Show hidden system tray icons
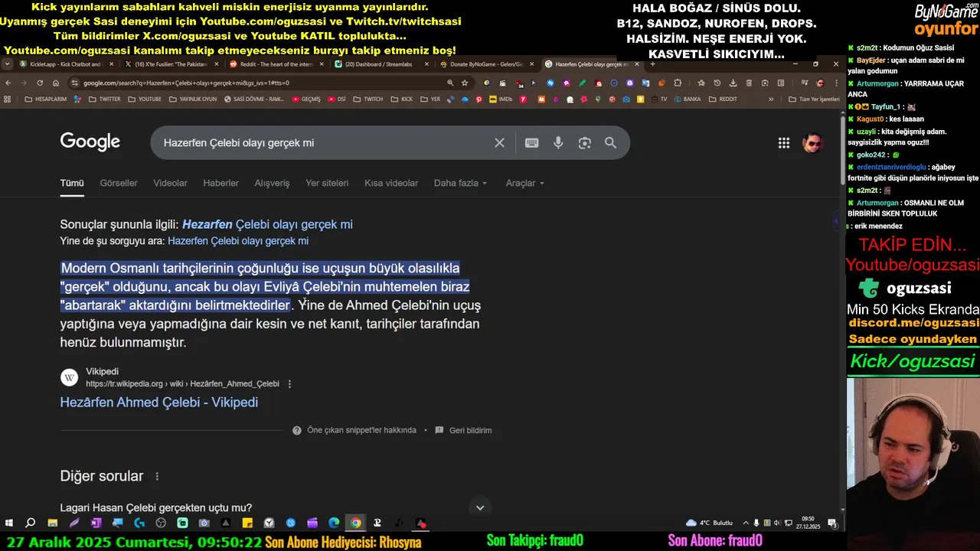 pyautogui.click(x=746, y=523)
